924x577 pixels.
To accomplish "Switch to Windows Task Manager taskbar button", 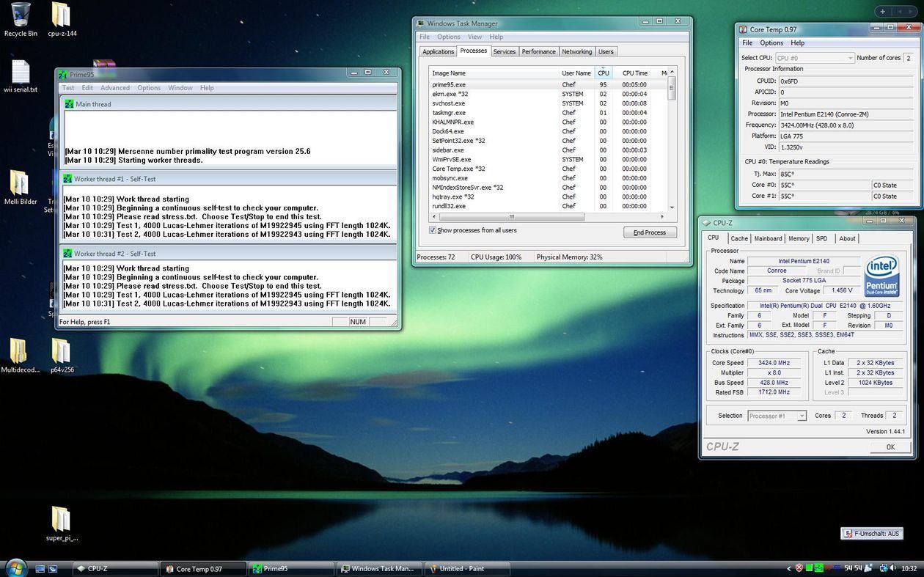I will pyautogui.click(x=378, y=568).
